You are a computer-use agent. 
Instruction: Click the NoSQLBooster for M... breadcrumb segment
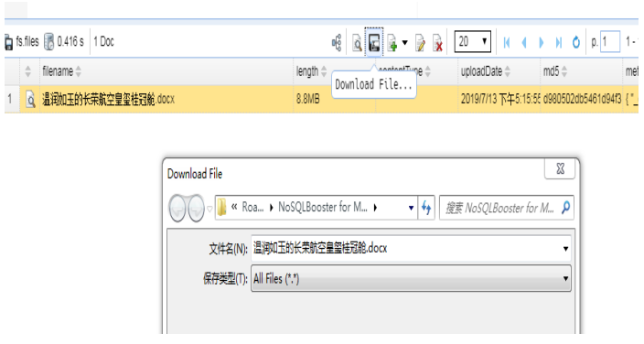(323, 207)
